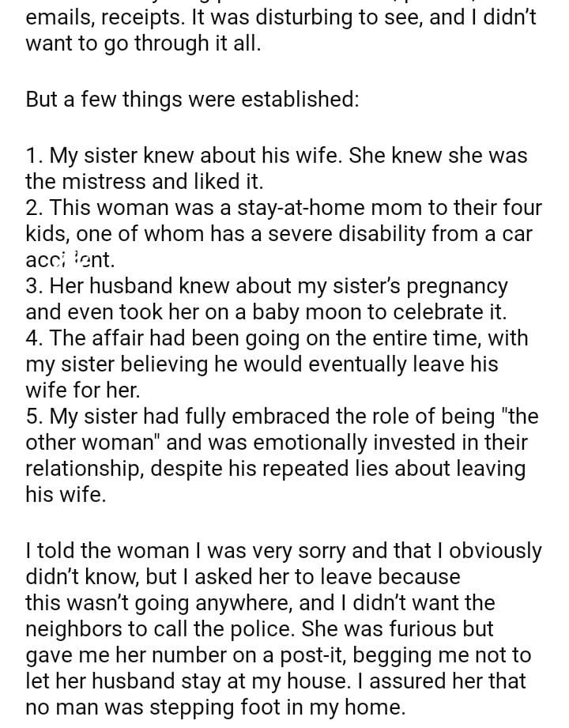Click numbered point 4 about the ongoing affair

[277, 364]
